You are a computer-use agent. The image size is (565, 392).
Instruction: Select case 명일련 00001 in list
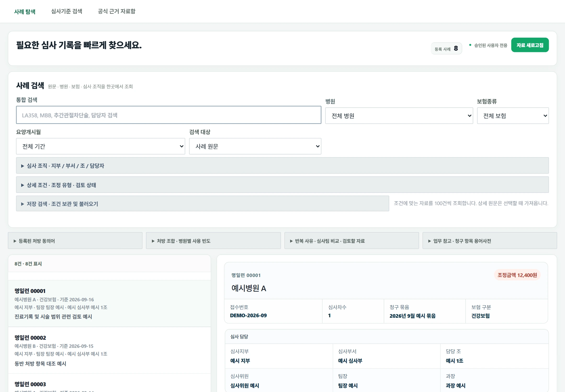click(109, 303)
